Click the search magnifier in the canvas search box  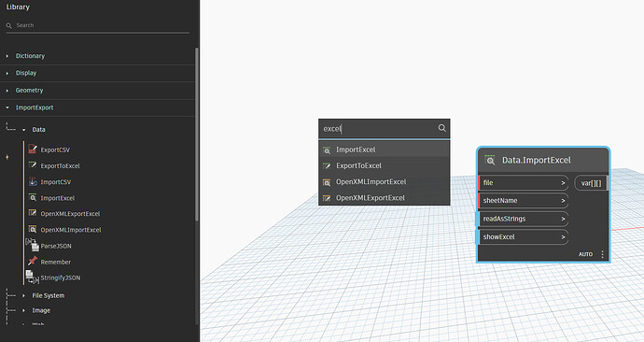click(x=441, y=128)
